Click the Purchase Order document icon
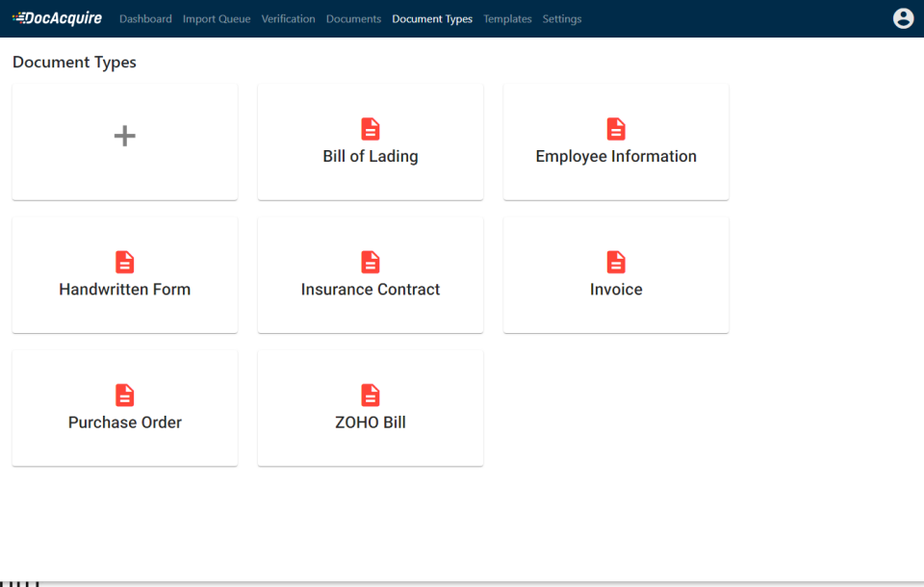924x587 pixels. tap(124, 396)
